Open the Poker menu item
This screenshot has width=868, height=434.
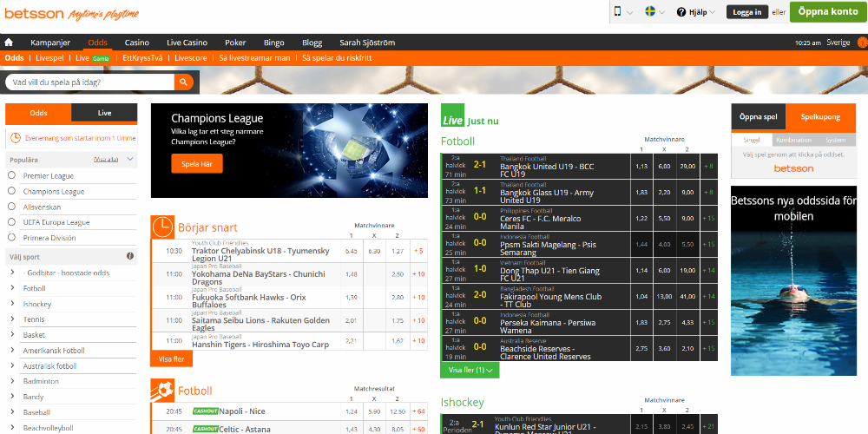(235, 43)
